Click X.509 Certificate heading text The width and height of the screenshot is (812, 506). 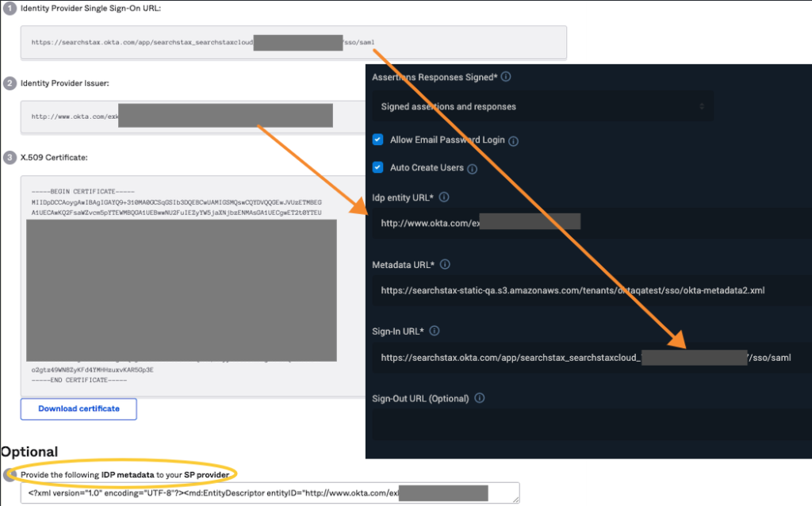pyautogui.click(x=54, y=158)
